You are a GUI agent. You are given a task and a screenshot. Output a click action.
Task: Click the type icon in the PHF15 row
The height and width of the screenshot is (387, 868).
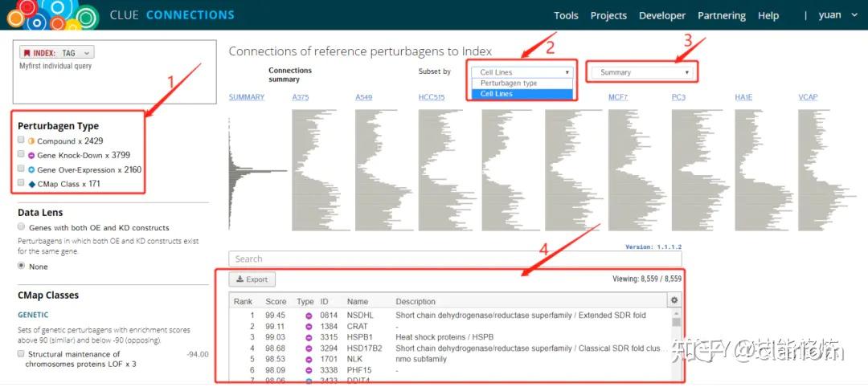309,370
